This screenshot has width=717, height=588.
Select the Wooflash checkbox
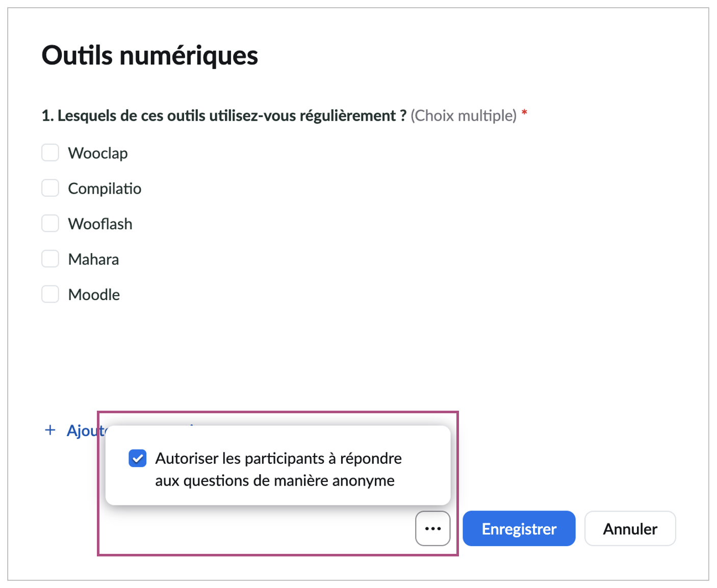(x=50, y=223)
